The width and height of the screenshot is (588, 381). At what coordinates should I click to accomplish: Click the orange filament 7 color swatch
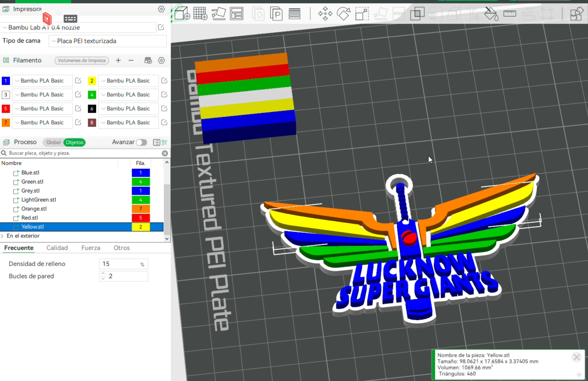point(6,123)
